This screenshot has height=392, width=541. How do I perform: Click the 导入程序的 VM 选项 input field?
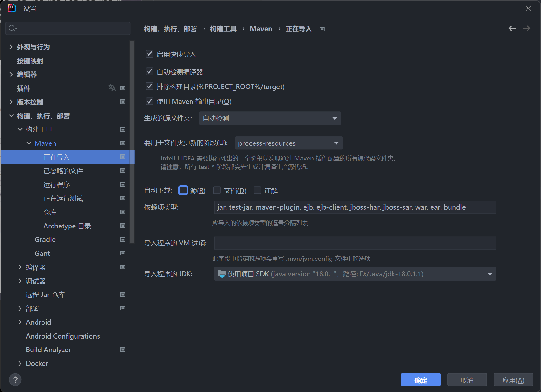click(355, 243)
